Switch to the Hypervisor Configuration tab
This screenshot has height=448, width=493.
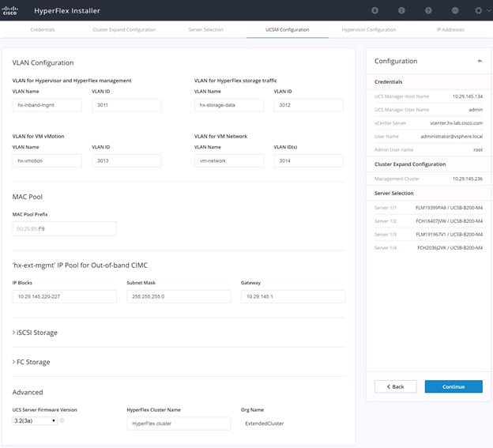[x=369, y=29]
